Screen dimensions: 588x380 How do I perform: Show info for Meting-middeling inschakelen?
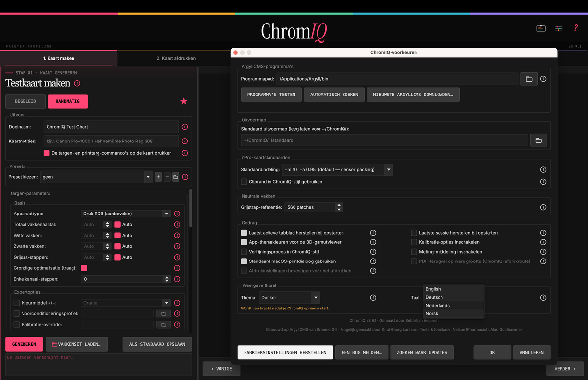coord(543,252)
